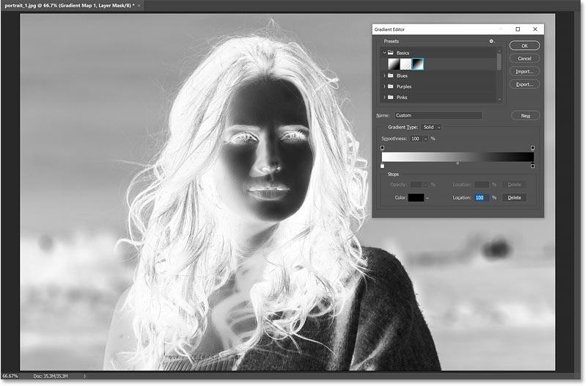Click OK in Gradient Editor
The image size is (588, 386).
(525, 45)
